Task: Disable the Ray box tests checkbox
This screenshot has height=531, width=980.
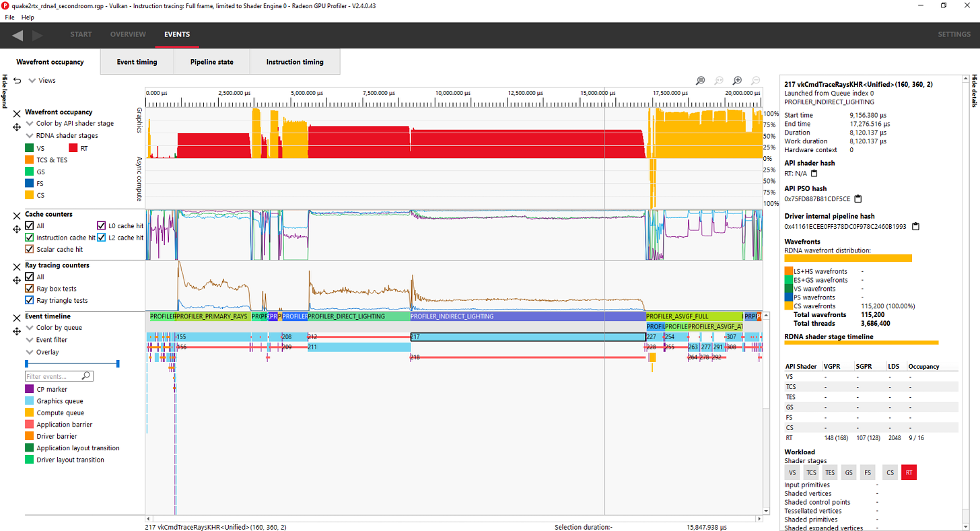Action: pyautogui.click(x=30, y=288)
